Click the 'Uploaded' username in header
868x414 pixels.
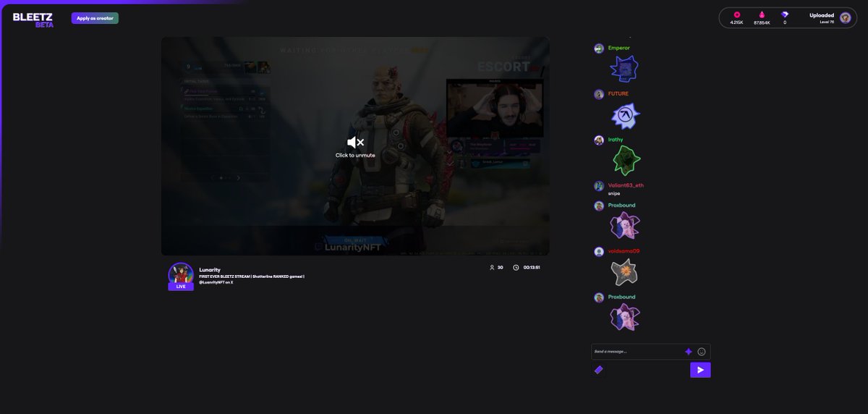point(822,15)
